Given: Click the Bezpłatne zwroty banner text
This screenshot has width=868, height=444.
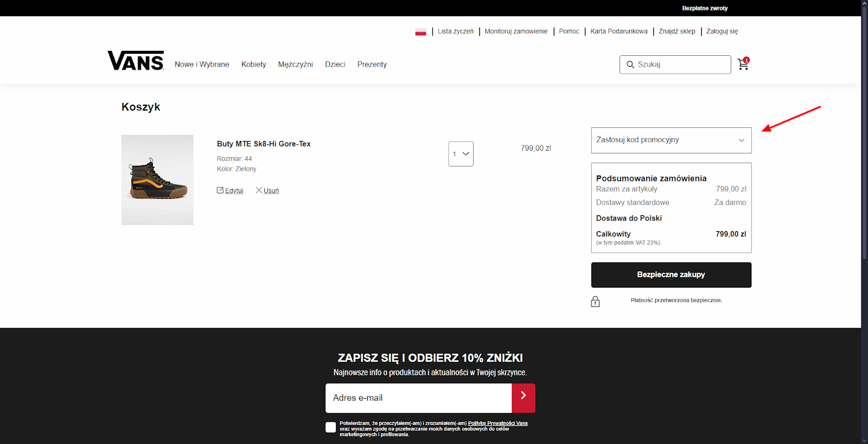Looking at the screenshot, I should point(705,8).
